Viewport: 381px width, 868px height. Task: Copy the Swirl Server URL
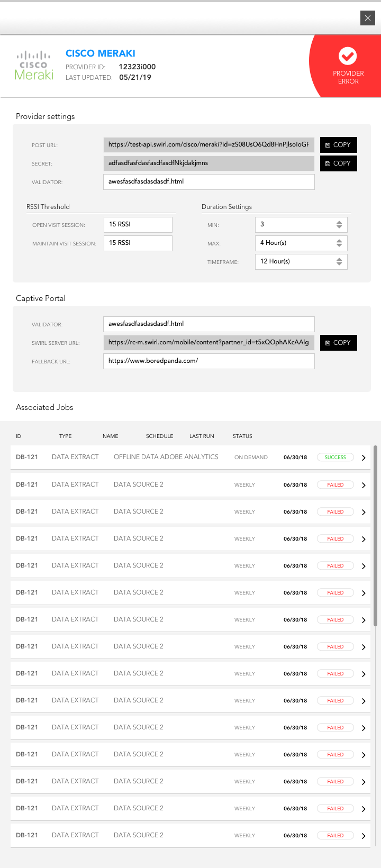click(x=339, y=343)
